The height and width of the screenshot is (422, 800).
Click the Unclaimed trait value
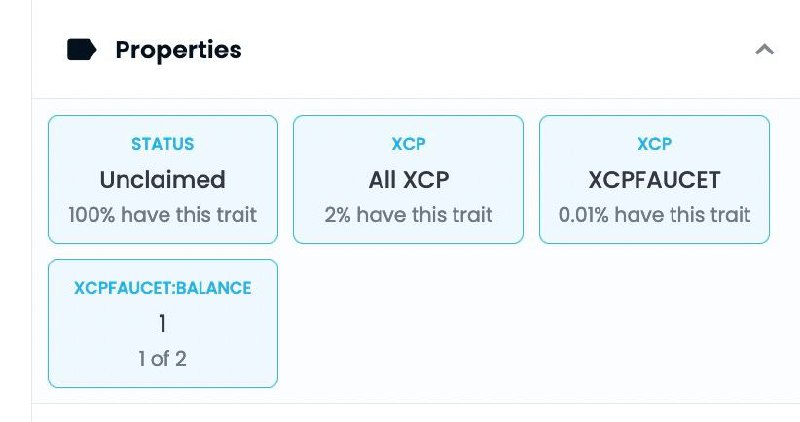163,180
